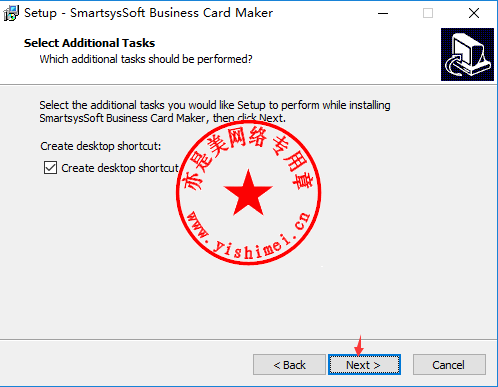Close the Setup window
The width and height of the screenshot is (498, 387).
pyautogui.click(x=474, y=13)
